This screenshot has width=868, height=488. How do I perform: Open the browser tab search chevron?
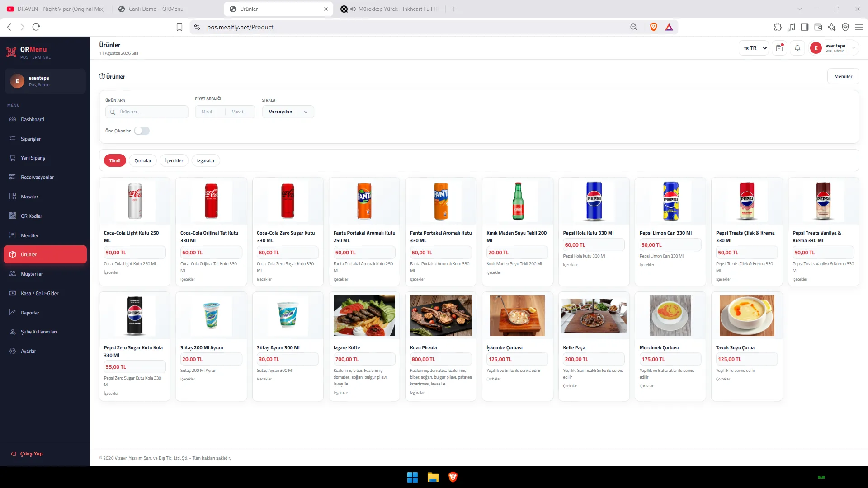pyautogui.click(x=800, y=9)
